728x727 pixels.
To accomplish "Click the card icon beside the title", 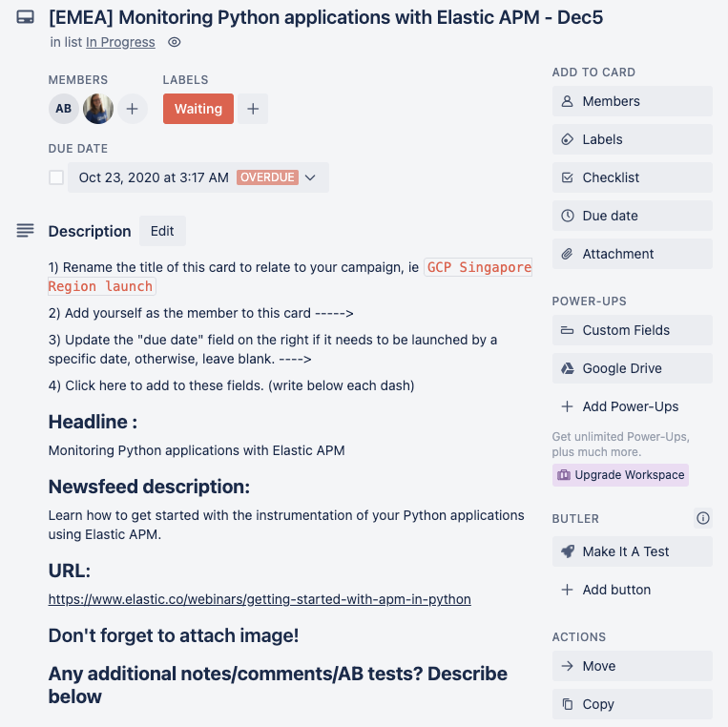I will click(25, 17).
